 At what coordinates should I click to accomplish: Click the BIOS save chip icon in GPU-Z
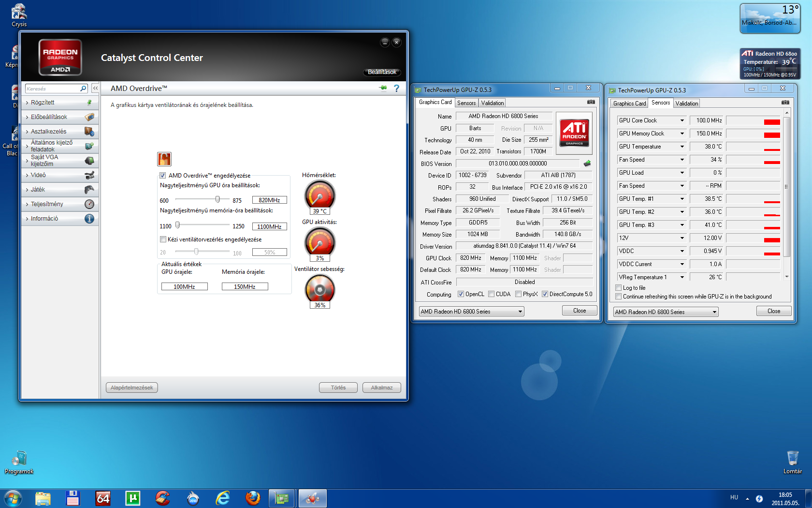click(x=587, y=164)
